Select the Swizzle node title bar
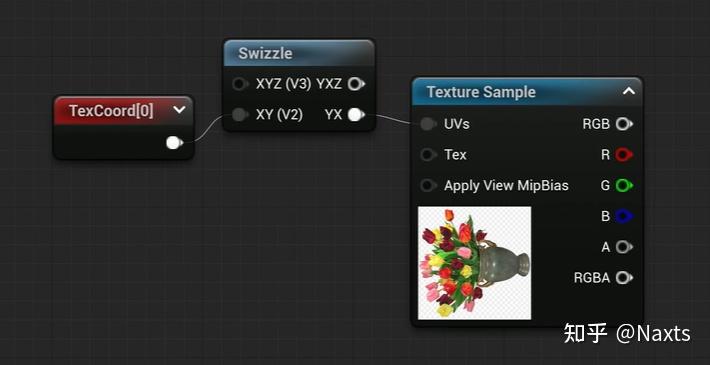Image resolution: width=710 pixels, height=365 pixels. 299,53
